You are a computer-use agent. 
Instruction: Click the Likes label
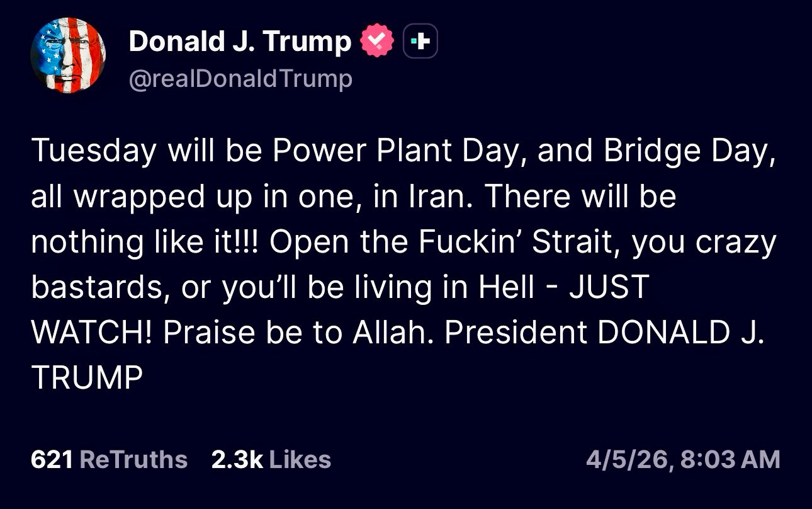click(300, 459)
